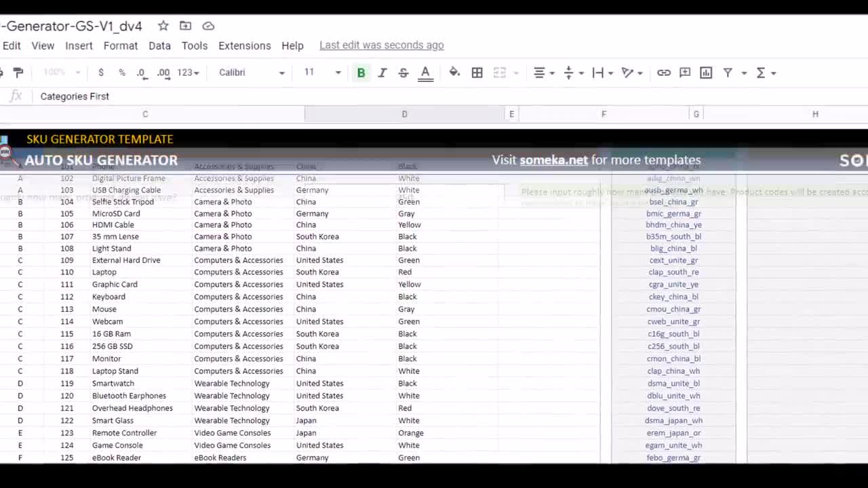Open fill color picker
Viewport: 868px width, 488px height.
click(x=454, y=73)
